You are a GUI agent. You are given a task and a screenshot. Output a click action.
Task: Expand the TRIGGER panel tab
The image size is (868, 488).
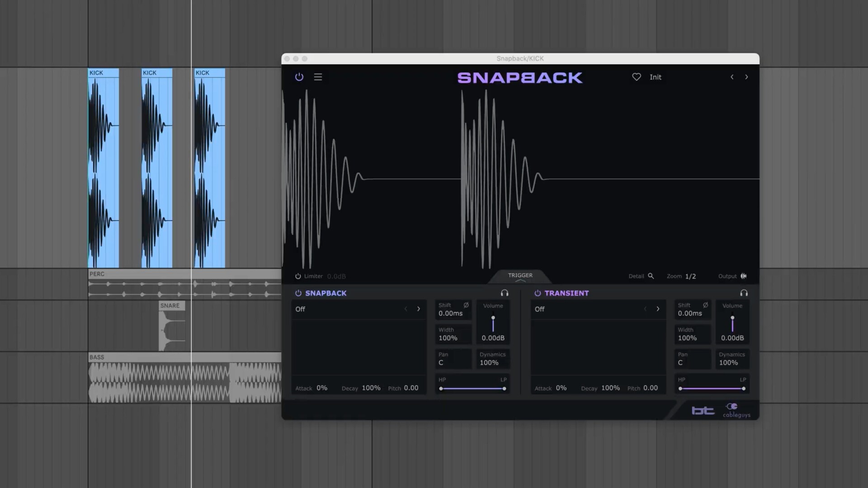520,276
